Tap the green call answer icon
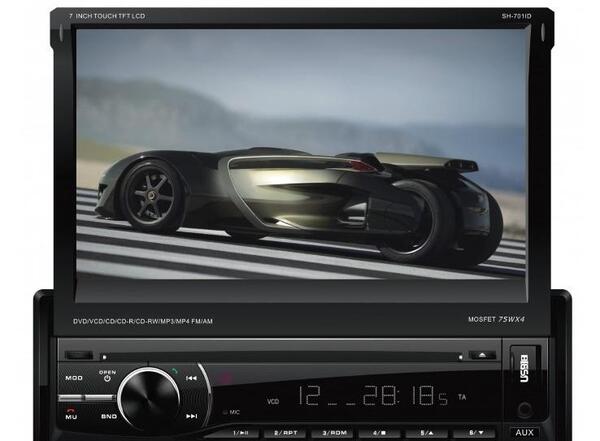 click(174, 371)
